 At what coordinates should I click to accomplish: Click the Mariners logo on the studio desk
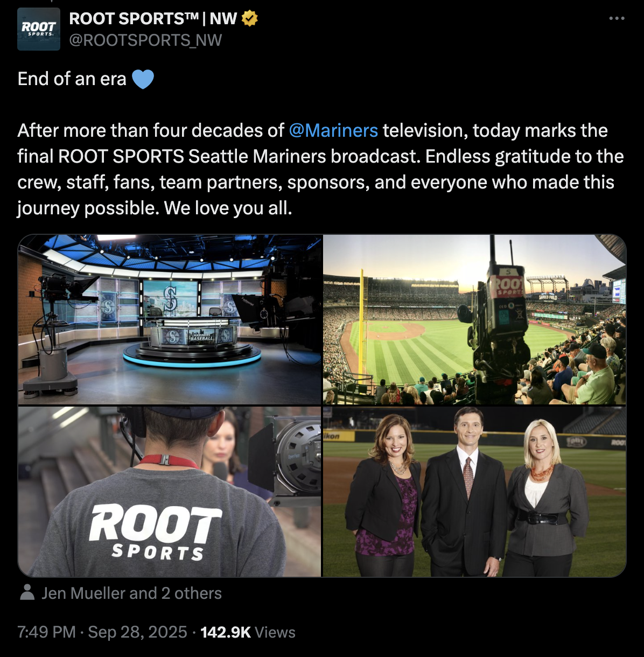pos(171,337)
